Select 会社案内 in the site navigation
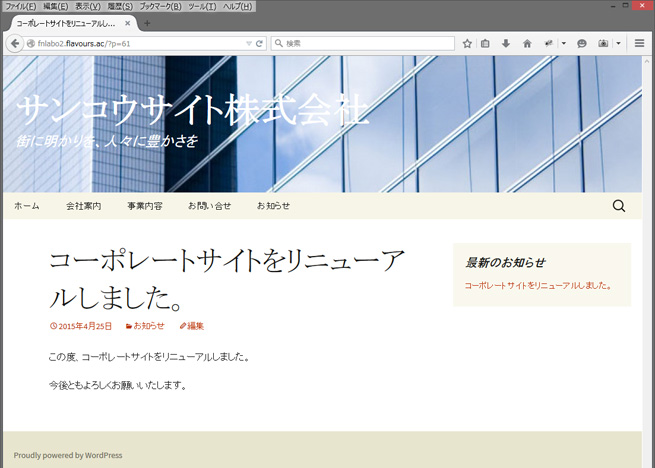 point(83,206)
